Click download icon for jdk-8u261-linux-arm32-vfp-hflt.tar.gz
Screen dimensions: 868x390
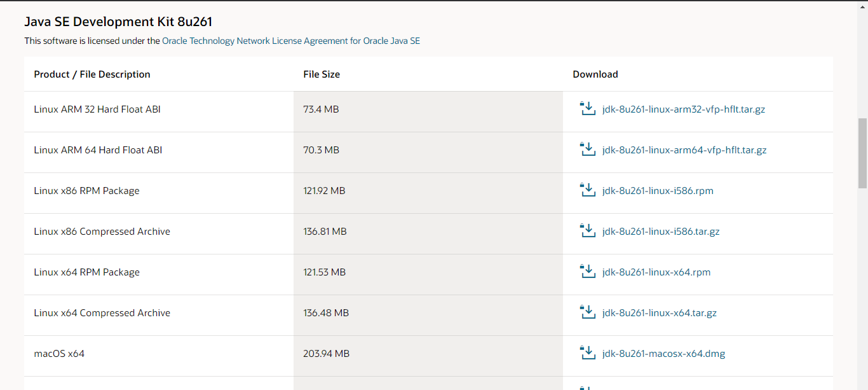[588, 109]
